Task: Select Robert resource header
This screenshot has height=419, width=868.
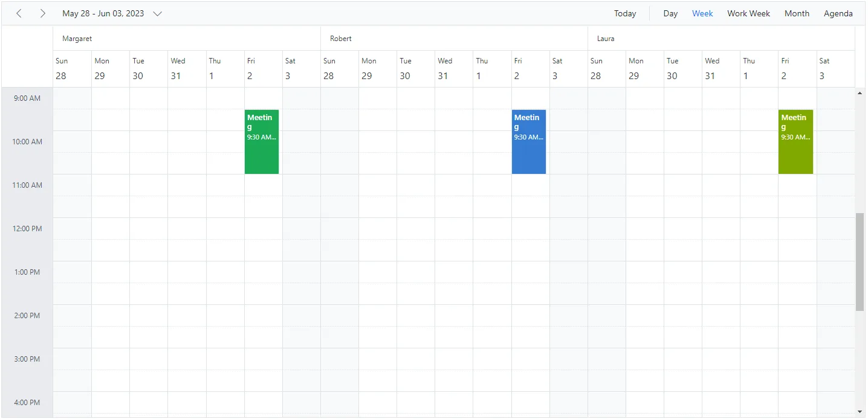Action: pos(454,39)
